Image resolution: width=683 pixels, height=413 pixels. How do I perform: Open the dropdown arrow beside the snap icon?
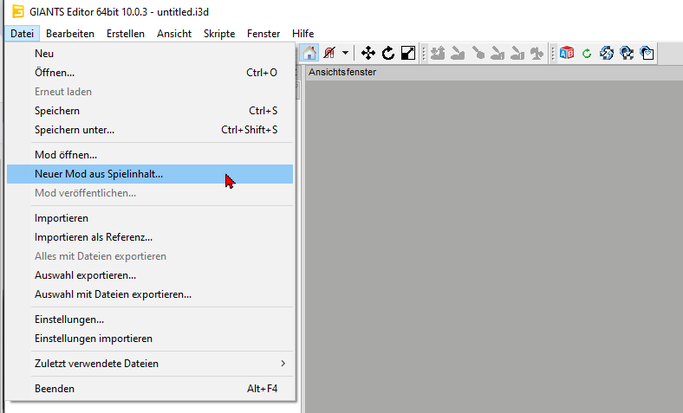[345, 53]
